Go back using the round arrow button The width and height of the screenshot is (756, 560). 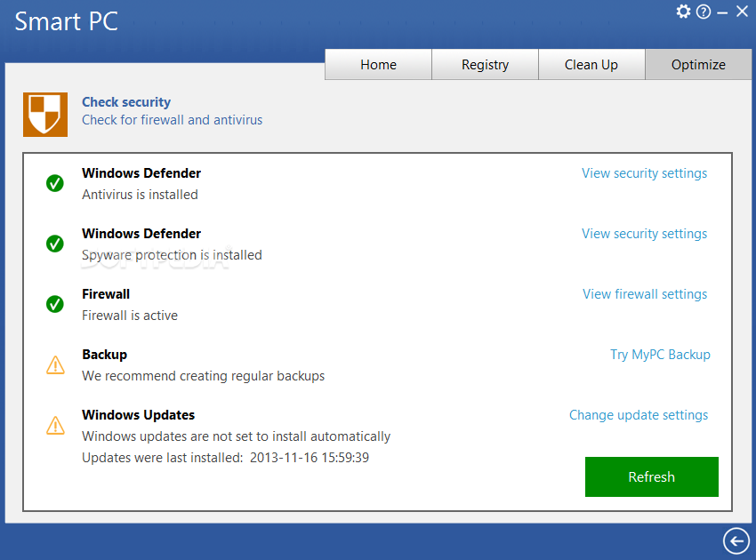(736, 540)
